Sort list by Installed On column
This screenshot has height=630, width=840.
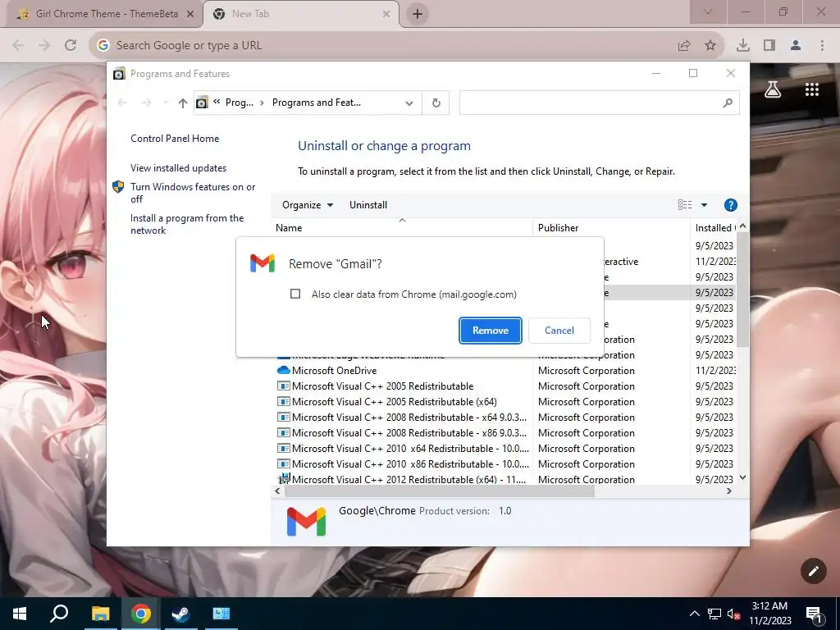[x=714, y=228]
